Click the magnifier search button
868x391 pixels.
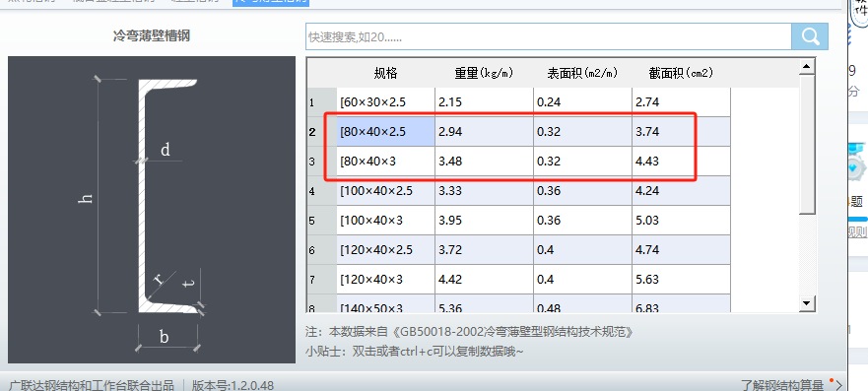click(809, 37)
